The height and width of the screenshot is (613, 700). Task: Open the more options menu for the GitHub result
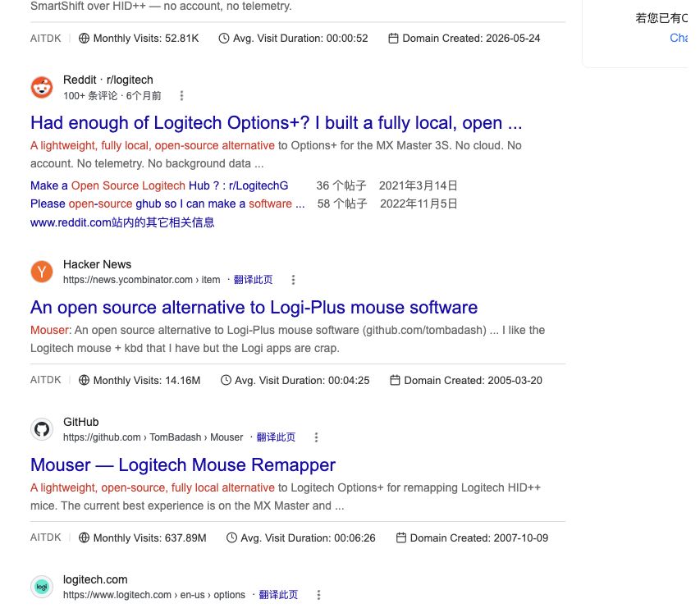[316, 437]
